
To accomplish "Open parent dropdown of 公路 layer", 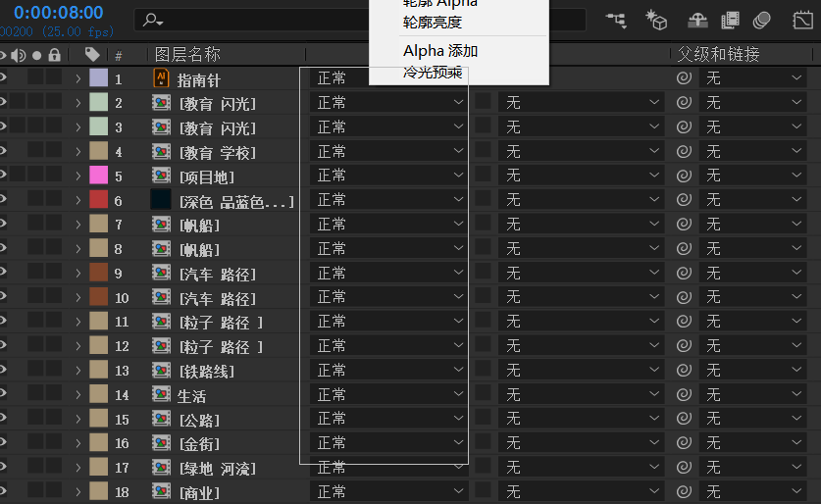I will (753, 420).
